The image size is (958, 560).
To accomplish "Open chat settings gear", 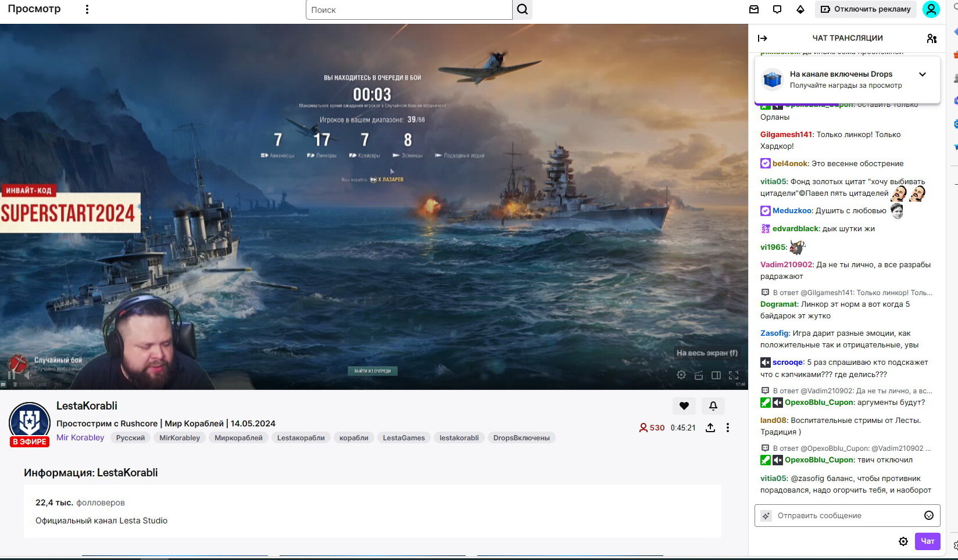I will coord(903,541).
